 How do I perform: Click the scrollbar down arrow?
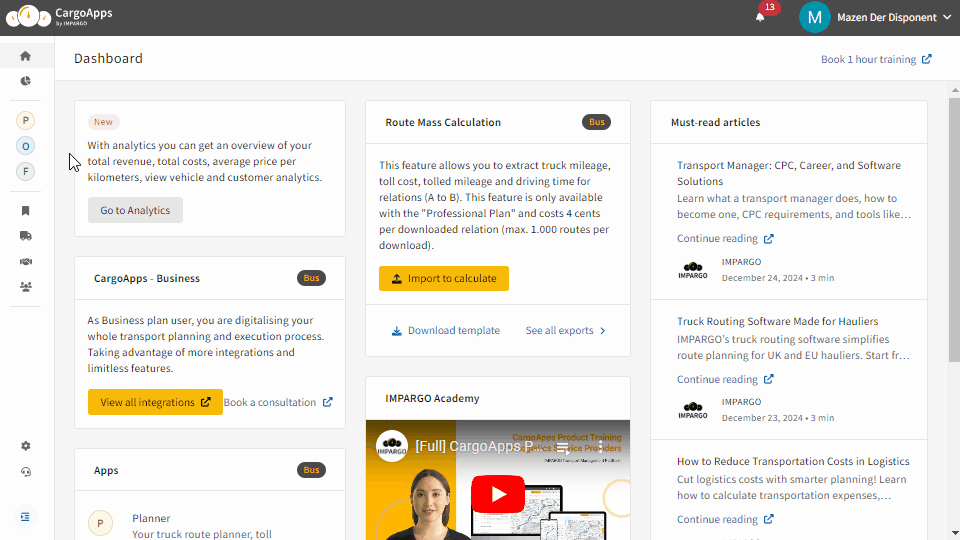click(x=954, y=533)
